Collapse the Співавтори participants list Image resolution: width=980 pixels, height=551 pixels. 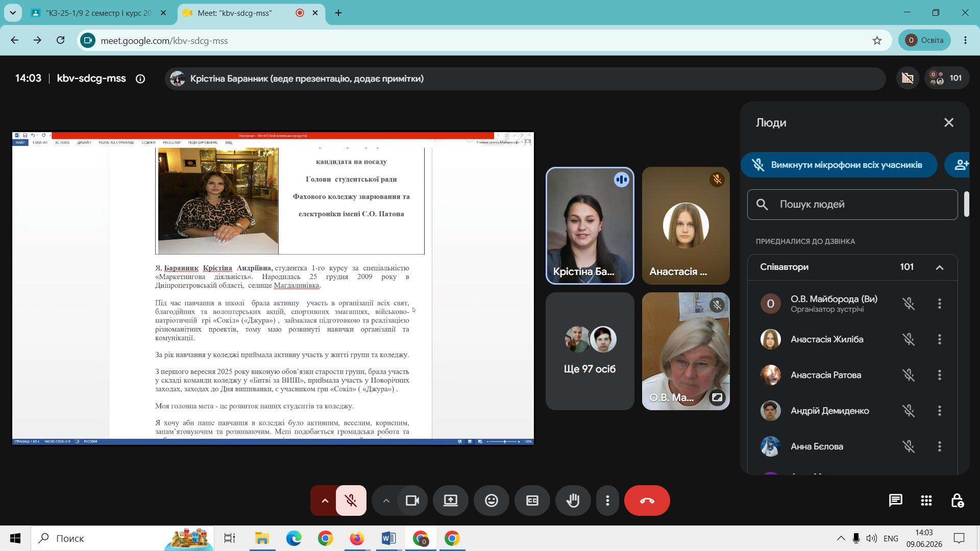coord(939,267)
